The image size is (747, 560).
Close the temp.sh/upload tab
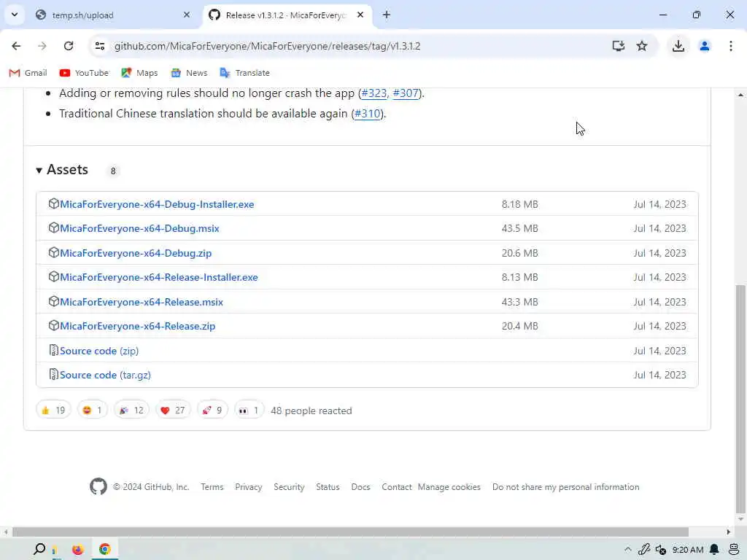187,15
